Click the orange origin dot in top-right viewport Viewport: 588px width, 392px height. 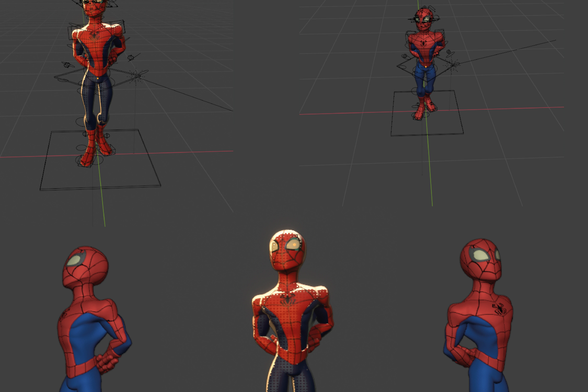(426, 67)
